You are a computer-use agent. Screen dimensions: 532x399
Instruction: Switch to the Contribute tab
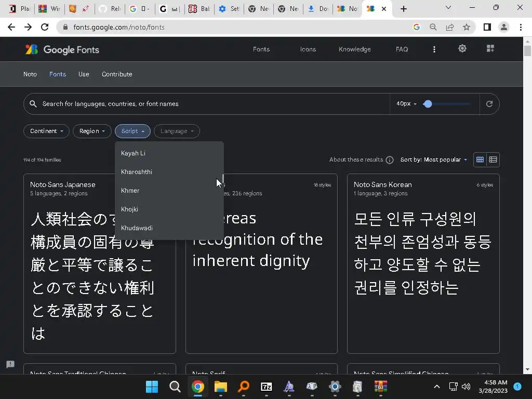tap(117, 74)
